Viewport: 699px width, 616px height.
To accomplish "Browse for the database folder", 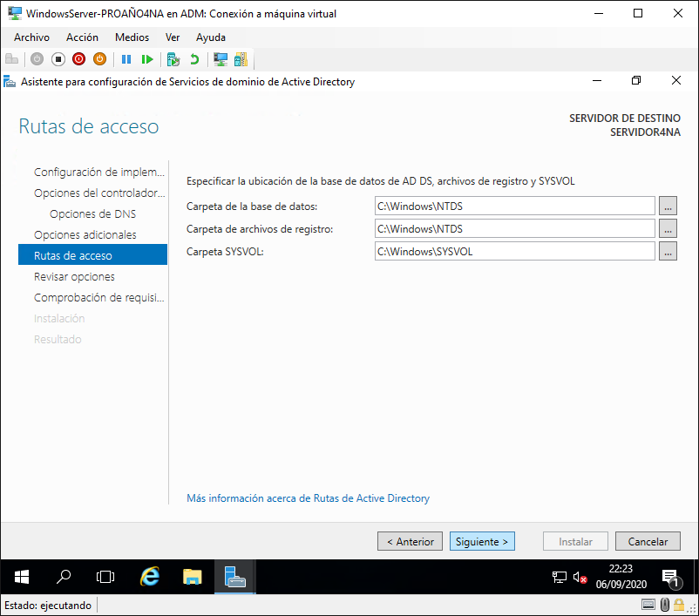I will (668, 206).
